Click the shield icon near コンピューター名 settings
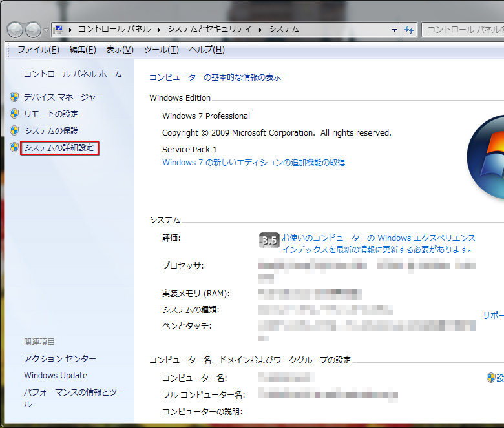Viewport: 504px width, 428px height. tap(490, 378)
